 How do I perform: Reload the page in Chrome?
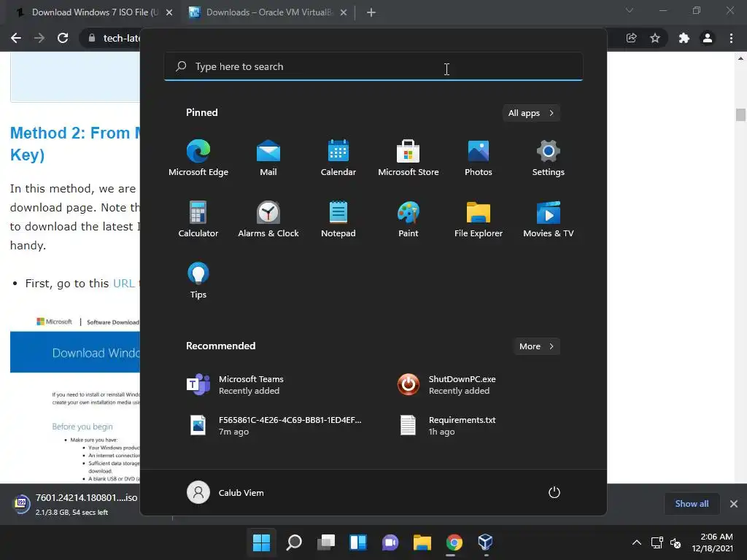click(x=63, y=38)
